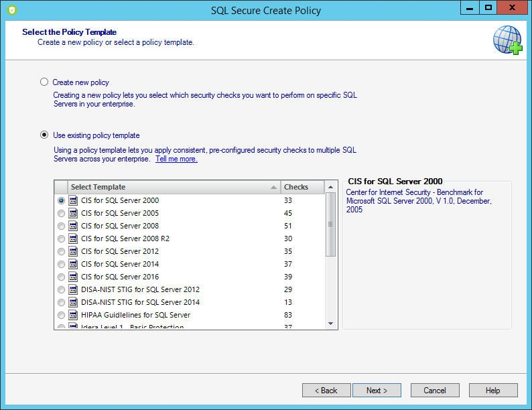Viewport: 532px width, 410px height.
Task: Choose radio button for CIS for SQL Server 2014
Action: (61, 264)
